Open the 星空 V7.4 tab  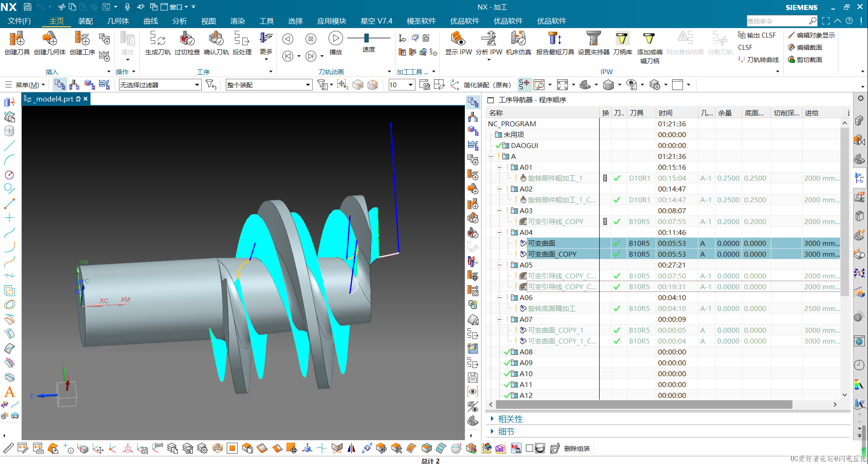pyautogui.click(x=377, y=21)
